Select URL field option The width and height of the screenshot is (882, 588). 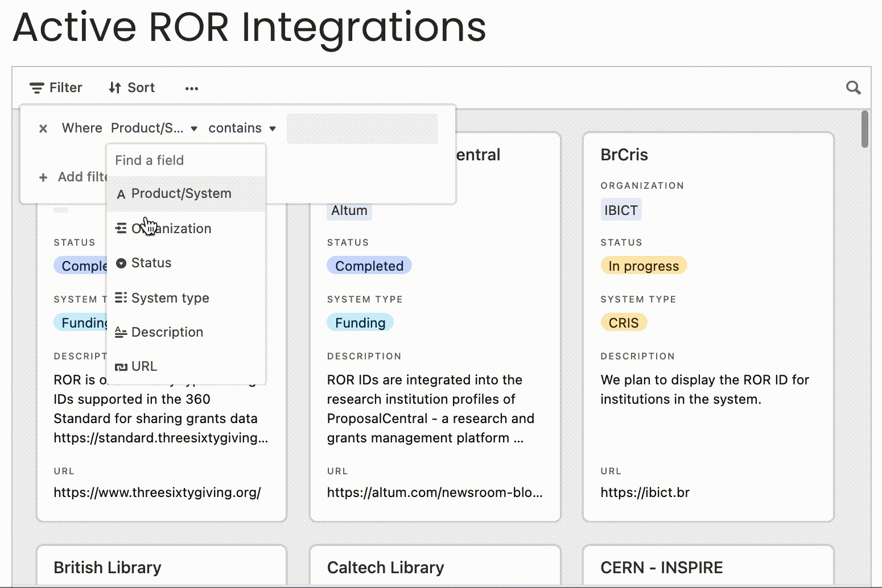coord(144,367)
